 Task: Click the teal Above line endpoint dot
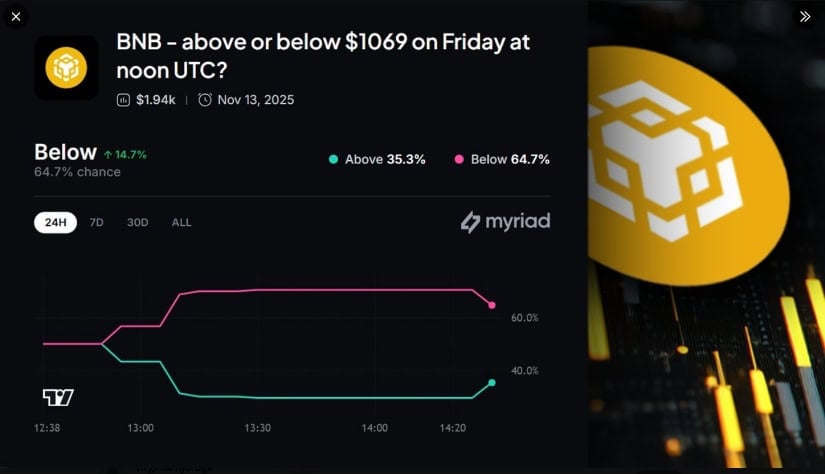491,382
